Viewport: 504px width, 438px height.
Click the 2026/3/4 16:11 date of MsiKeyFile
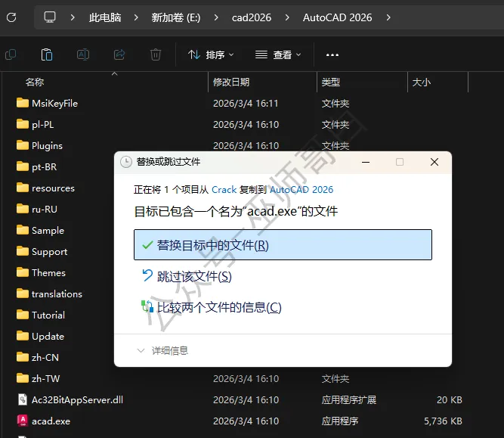(x=246, y=104)
